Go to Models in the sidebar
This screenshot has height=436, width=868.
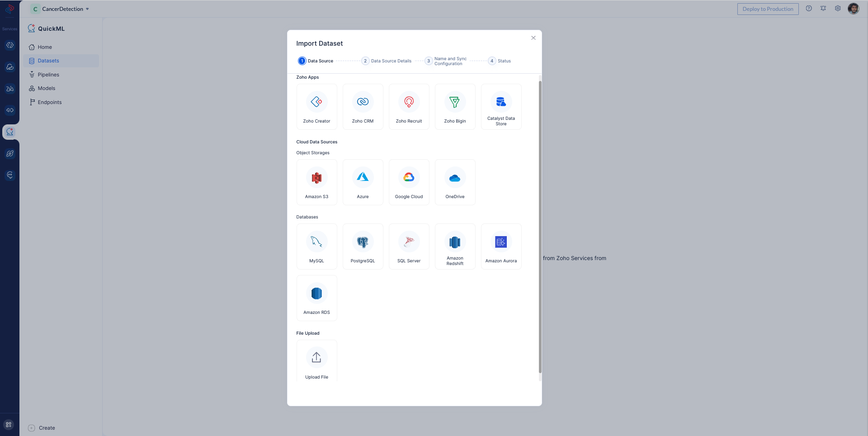point(47,88)
